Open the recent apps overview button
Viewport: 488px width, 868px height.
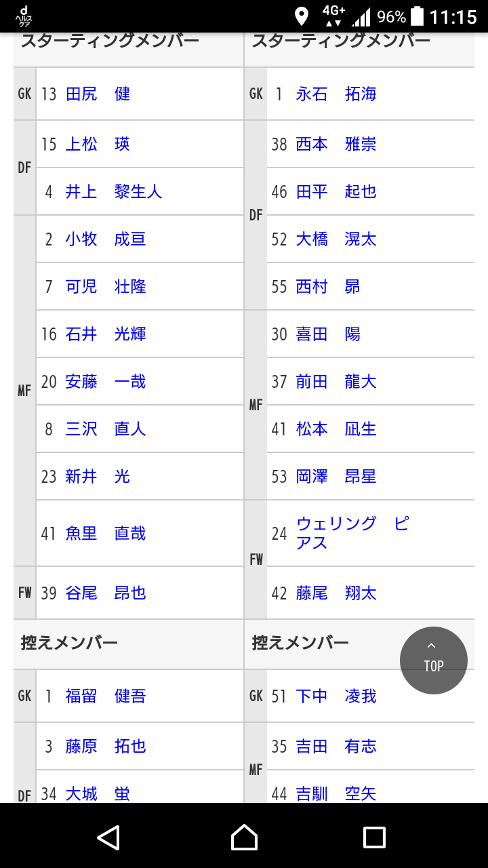pos(374,837)
